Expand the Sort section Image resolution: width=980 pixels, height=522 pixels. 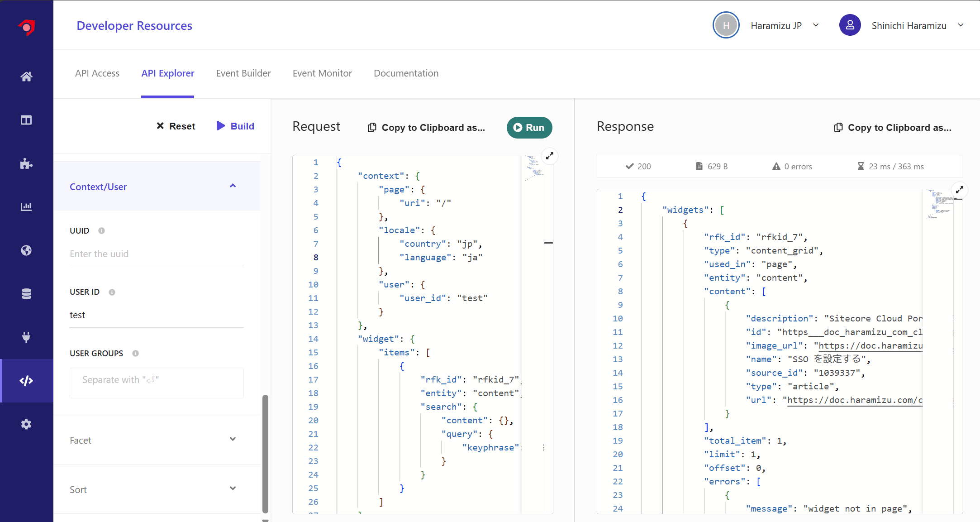(x=233, y=489)
